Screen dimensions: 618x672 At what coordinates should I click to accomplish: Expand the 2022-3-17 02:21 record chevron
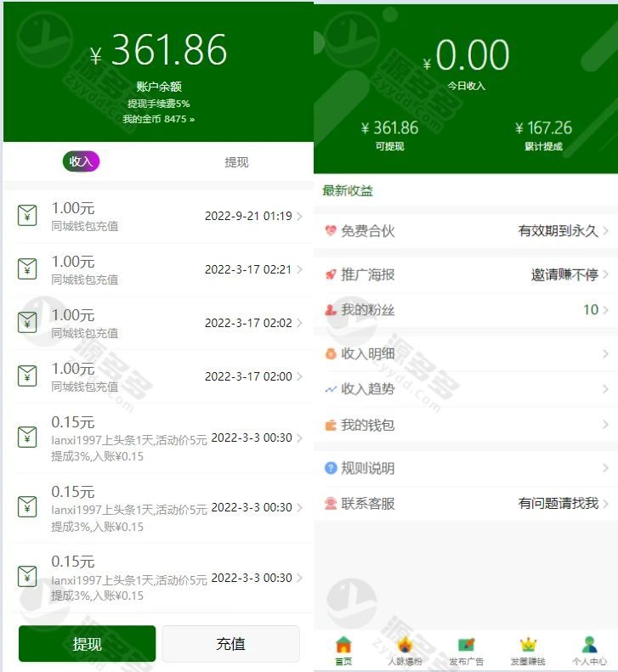(x=299, y=269)
